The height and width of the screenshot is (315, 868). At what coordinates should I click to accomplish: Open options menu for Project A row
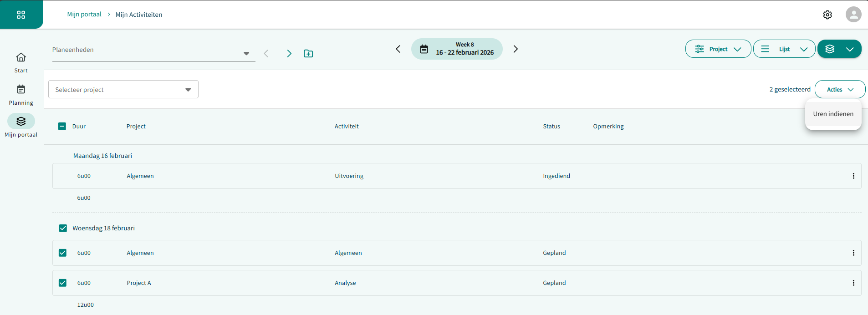point(853,283)
